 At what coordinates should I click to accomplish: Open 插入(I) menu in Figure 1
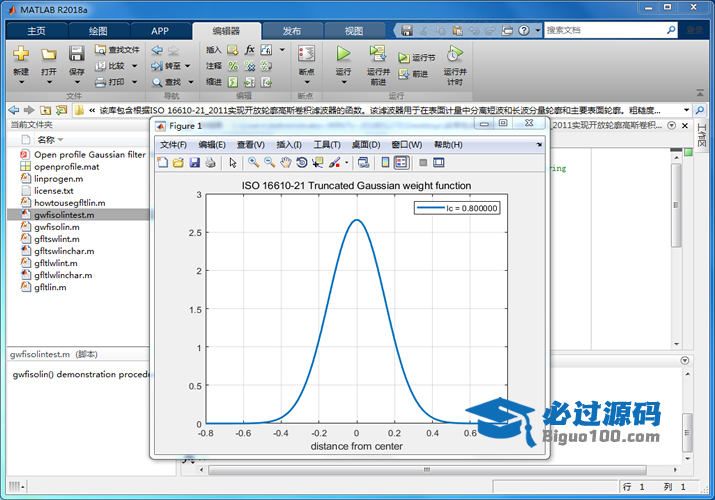289,145
